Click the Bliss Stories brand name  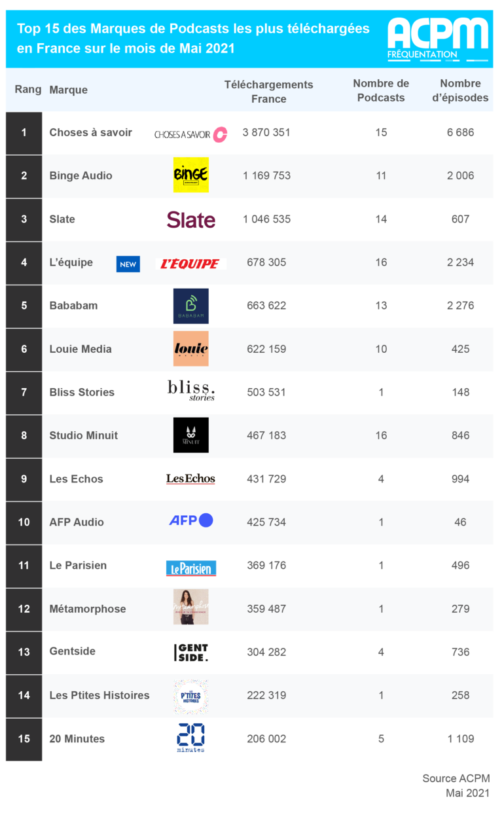(82, 392)
